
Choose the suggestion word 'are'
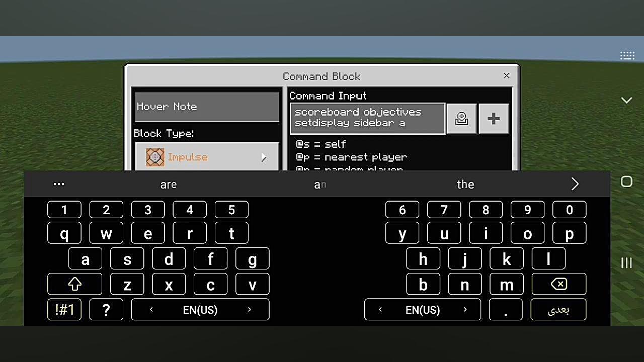[x=169, y=185]
